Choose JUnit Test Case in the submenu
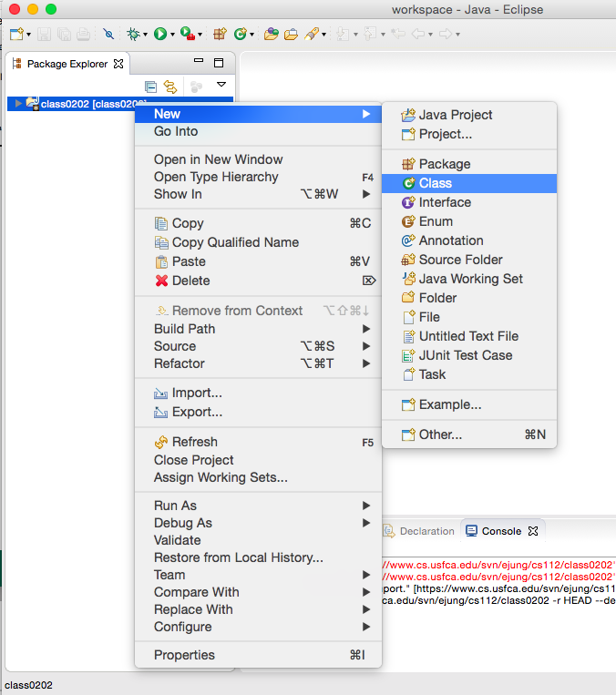 pyautogui.click(x=469, y=355)
